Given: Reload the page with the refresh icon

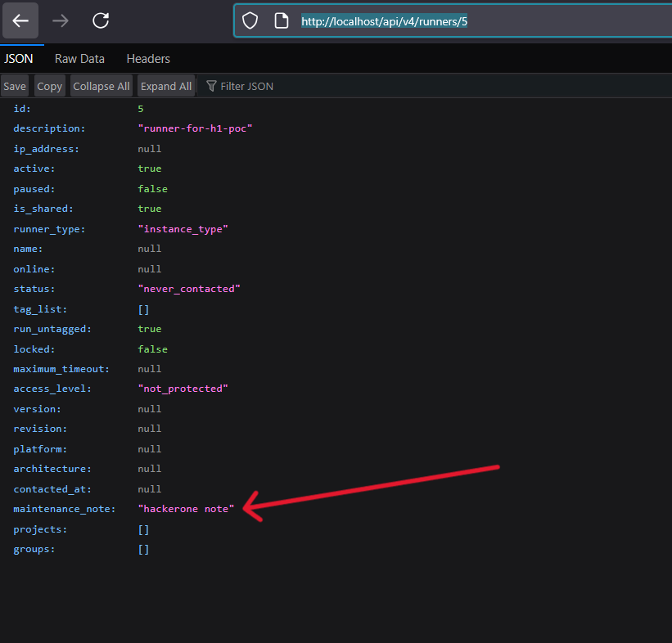Looking at the screenshot, I should click(x=101, y=21).
